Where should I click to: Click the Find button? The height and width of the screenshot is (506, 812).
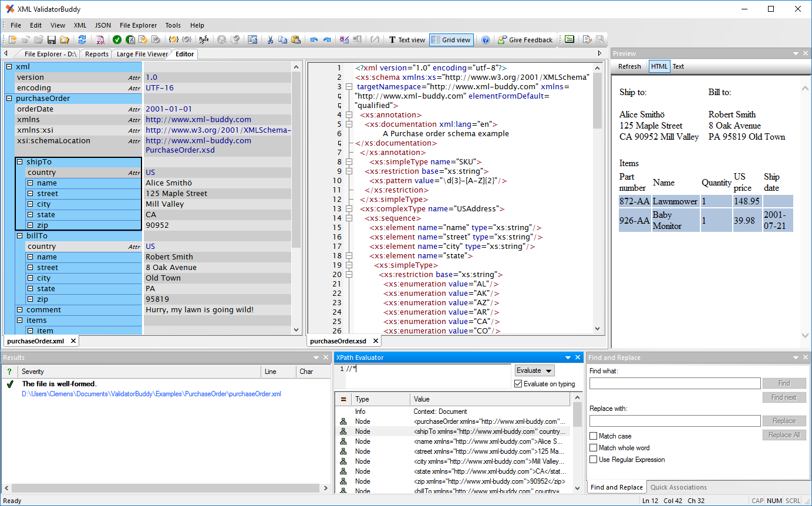point(784,383)
